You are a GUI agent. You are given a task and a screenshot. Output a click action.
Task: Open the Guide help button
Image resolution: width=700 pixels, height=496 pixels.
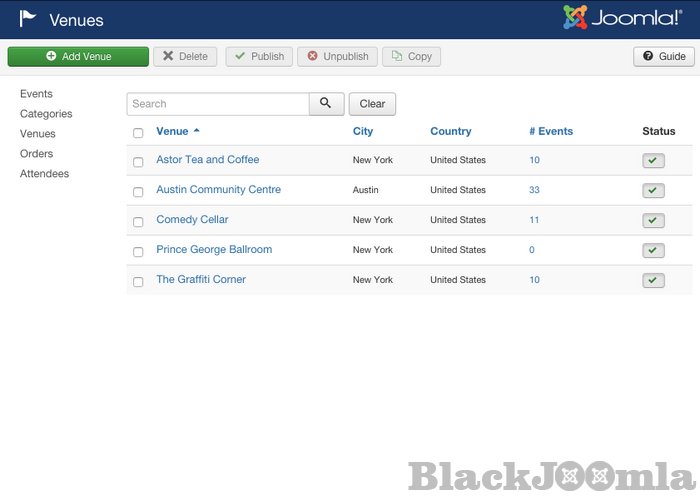663,57
